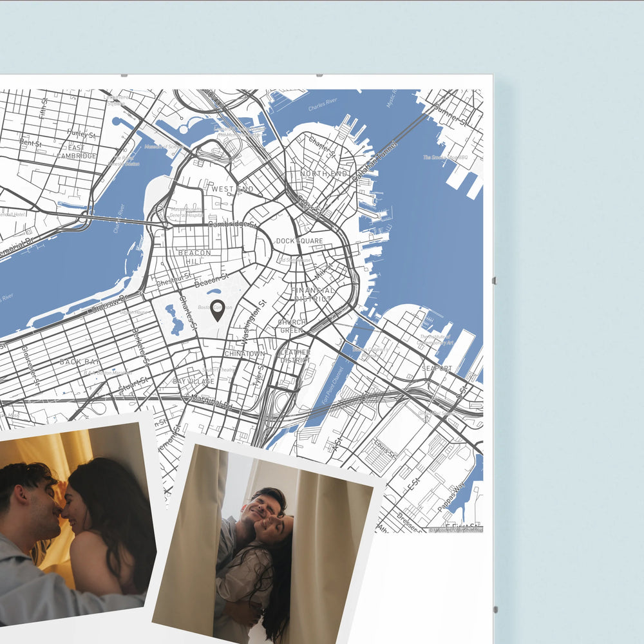
Task: Select the SEAPORT label
Action: point(437,368)
